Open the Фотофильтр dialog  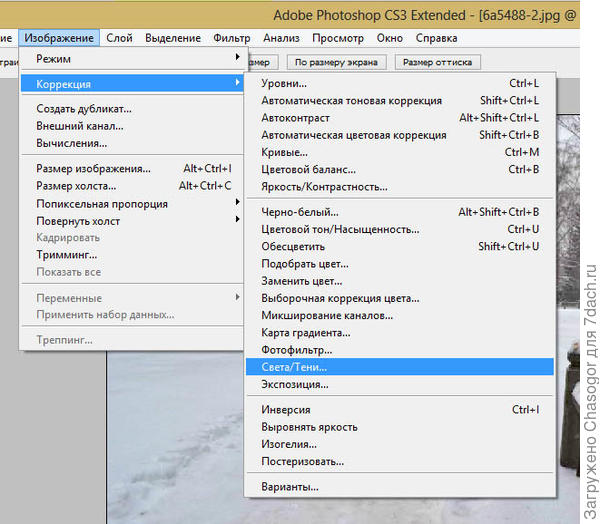point(297,350)
